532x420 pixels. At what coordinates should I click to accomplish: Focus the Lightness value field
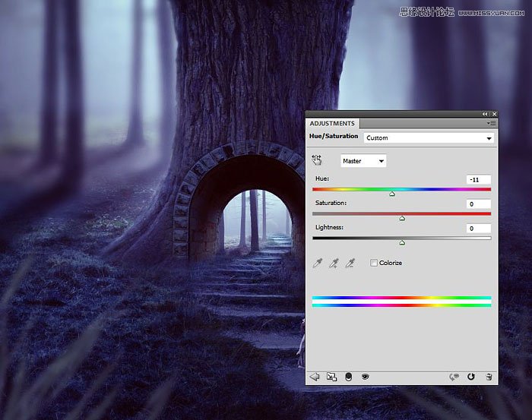pos(478,229)
